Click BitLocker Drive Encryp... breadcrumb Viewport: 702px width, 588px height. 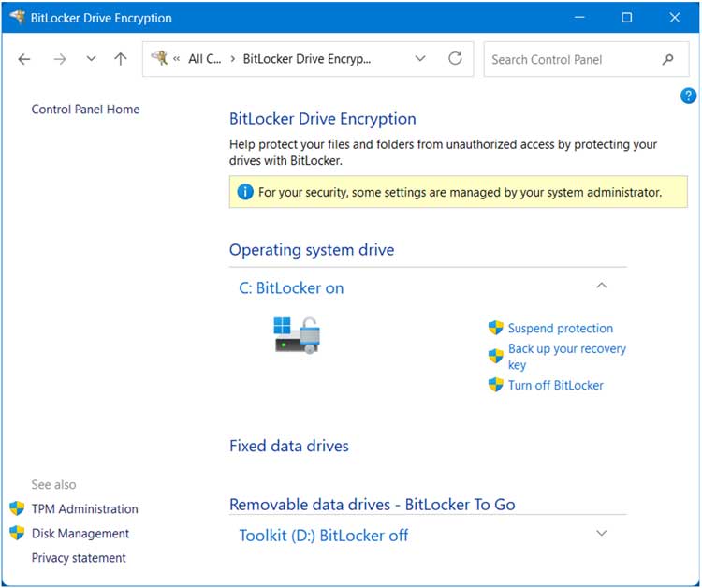(307, 59)
